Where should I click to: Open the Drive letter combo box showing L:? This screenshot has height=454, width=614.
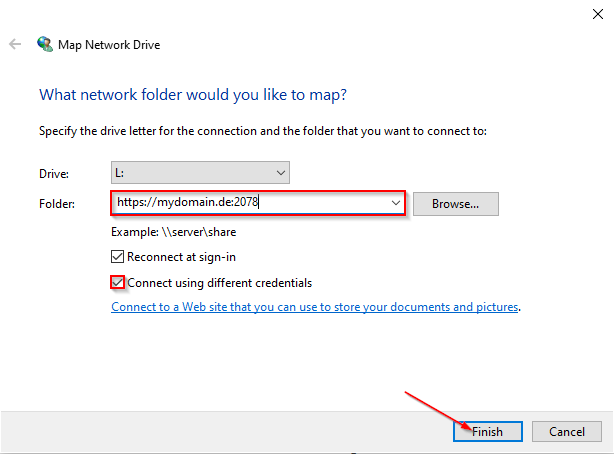(200, 172)
